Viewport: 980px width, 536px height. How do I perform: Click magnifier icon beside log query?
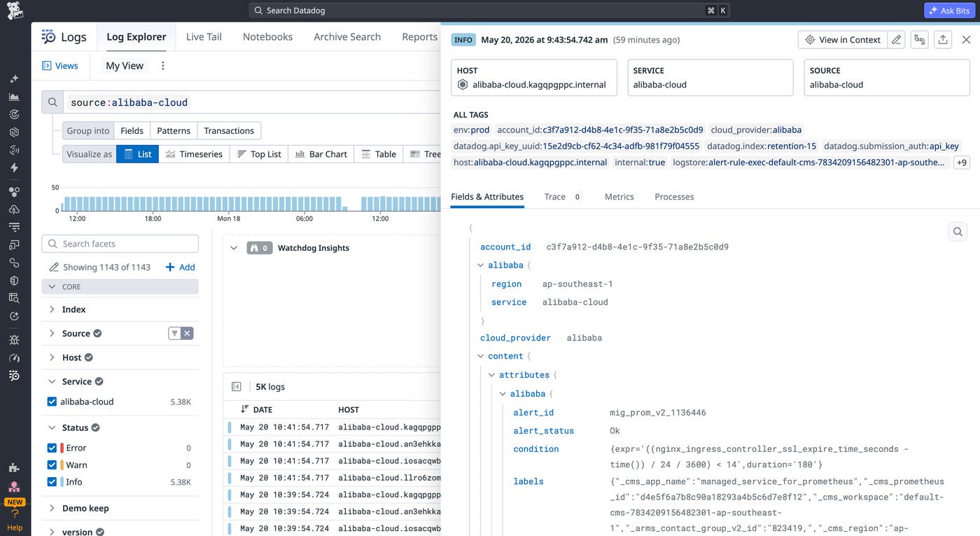(x=52, y=102)
